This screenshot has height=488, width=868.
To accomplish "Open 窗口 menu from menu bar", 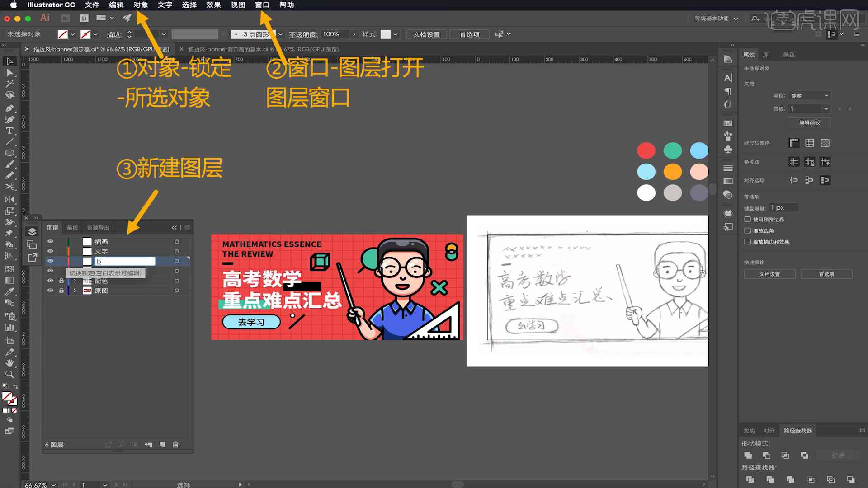I will click(262, 5).
